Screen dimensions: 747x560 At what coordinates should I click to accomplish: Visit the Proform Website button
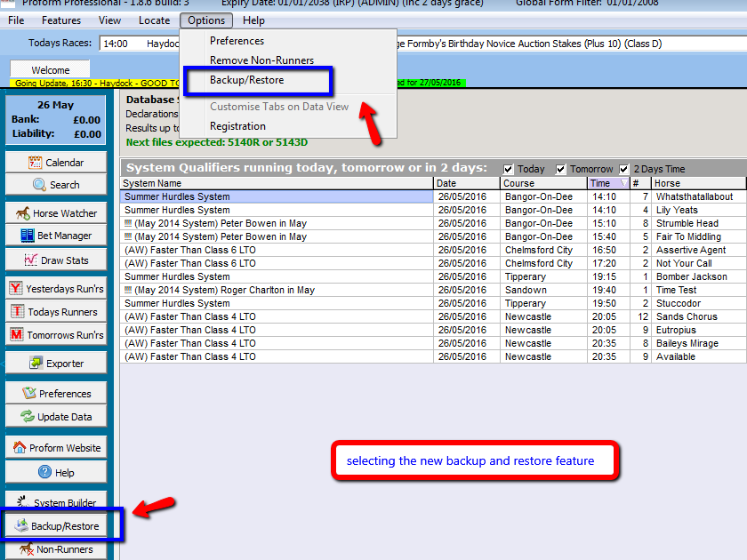coord(56,448)
